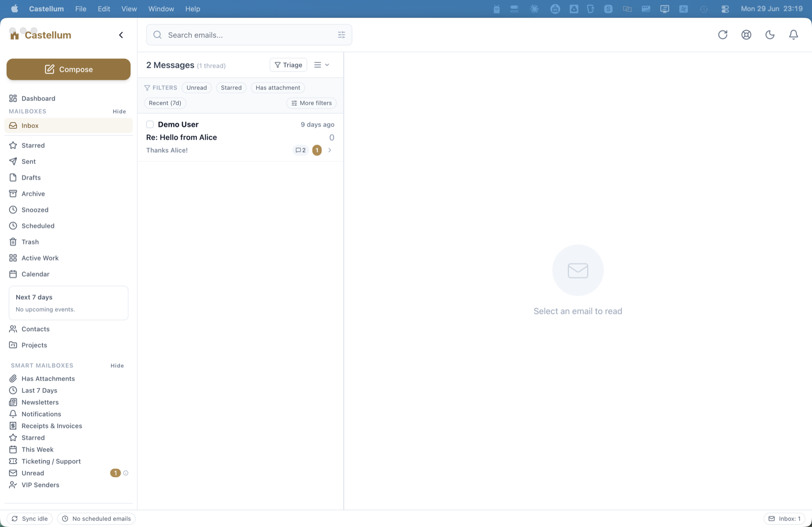This screenshot has width=812, height=527.
Task: Open notifications bell icon
Action: pyautogui.click(x=793, y=34)
